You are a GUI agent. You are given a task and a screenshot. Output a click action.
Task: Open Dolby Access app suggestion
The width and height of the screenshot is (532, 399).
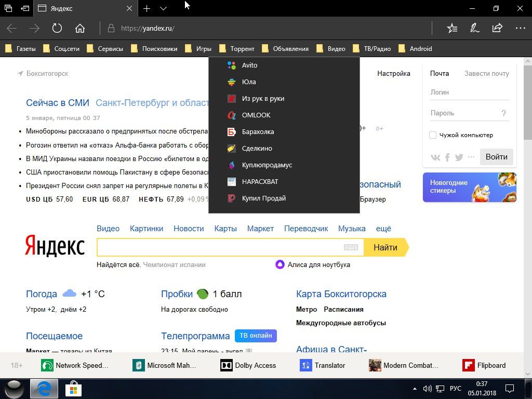(248, 365)
